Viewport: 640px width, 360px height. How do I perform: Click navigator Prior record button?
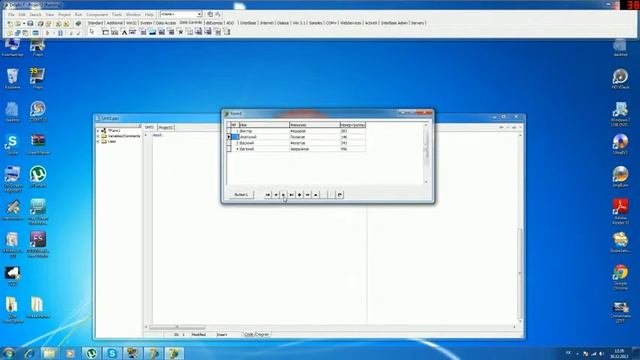(x=276, y=195)
